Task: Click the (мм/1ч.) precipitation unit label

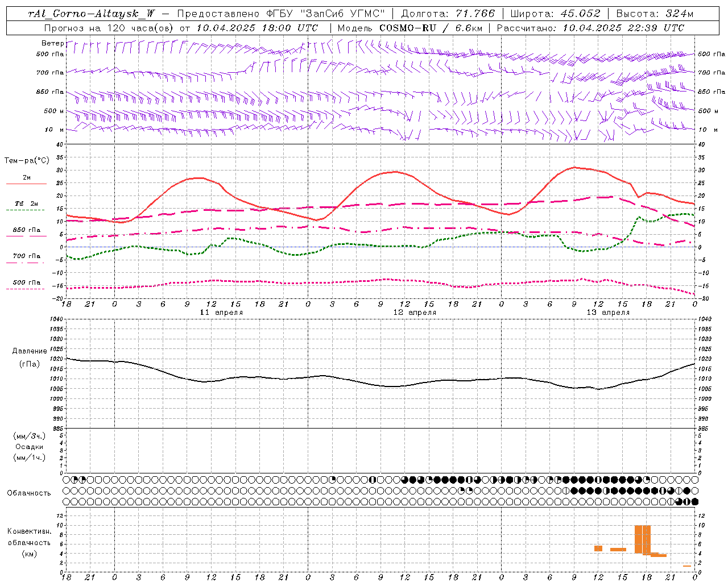Action: 30,458
